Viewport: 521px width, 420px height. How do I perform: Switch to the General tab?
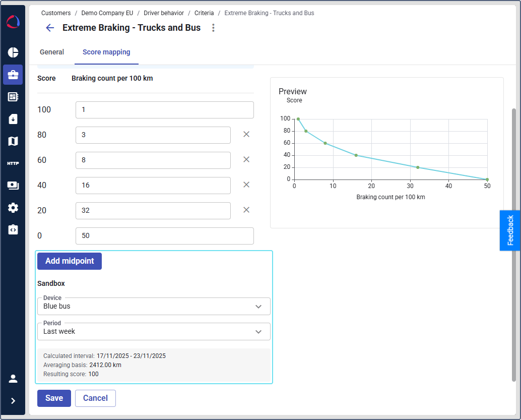coord(52,52)
